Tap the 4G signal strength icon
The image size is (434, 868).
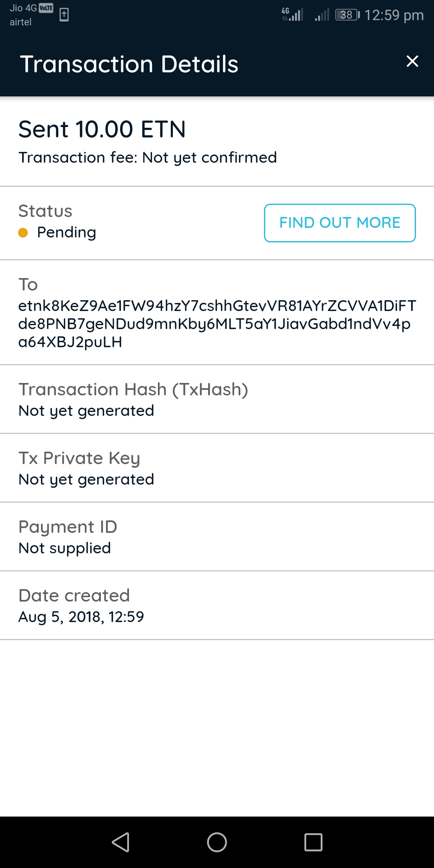point(293,14)
